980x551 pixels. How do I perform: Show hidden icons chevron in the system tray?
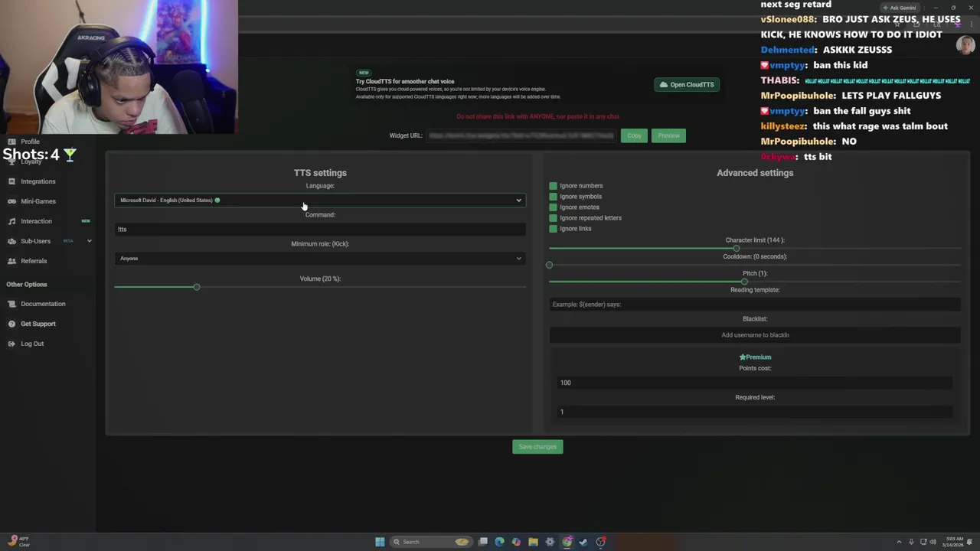click(899, 542)
